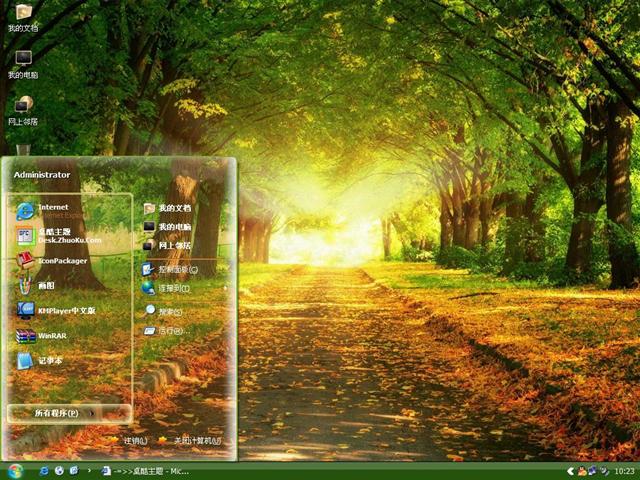Click the Administrator user name
640x480 pixels.
point(42,175)
